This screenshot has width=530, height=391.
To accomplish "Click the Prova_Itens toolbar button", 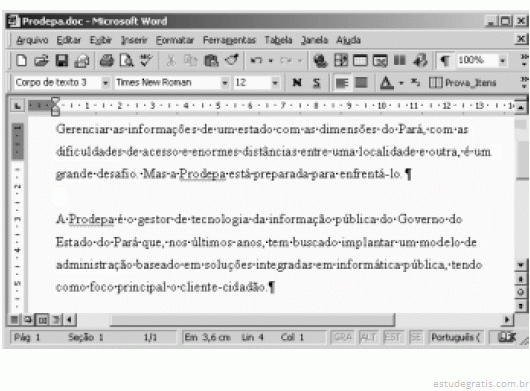I will coord(463,82).
